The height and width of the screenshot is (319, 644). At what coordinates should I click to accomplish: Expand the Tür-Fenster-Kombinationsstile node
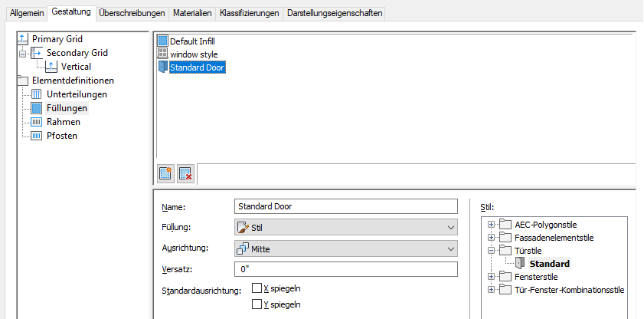pos(490,289)
